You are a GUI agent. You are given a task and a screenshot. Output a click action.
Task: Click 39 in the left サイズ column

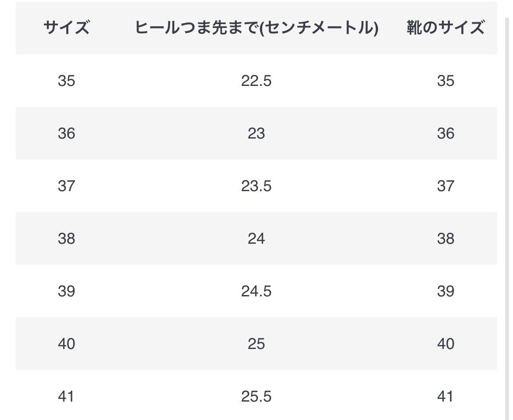pyautogui.click(x=67, y=291)
